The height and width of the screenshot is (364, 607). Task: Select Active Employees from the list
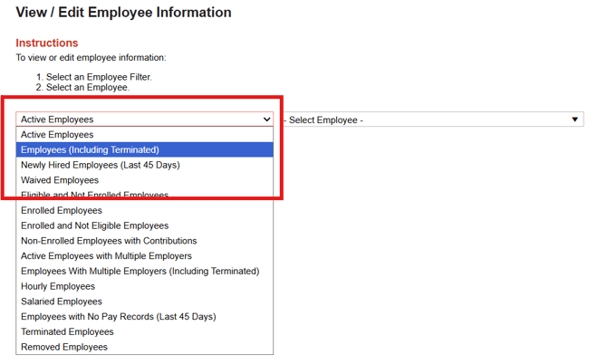57,135
